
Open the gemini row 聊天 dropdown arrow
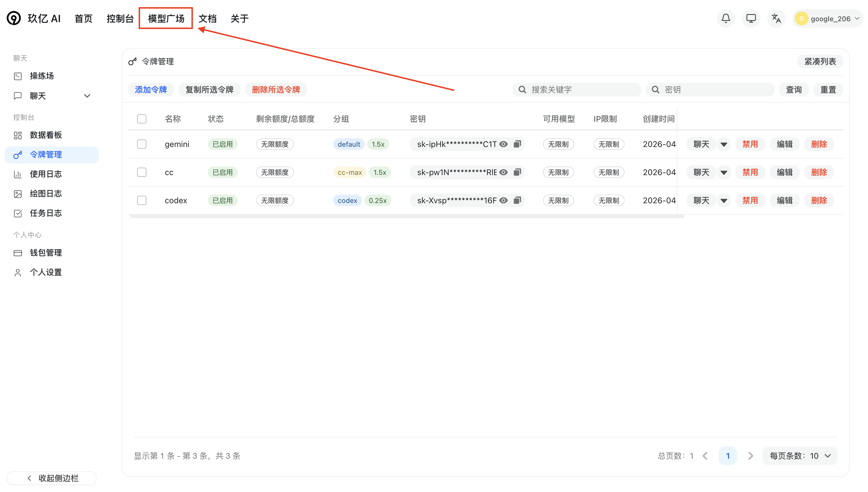724,144
